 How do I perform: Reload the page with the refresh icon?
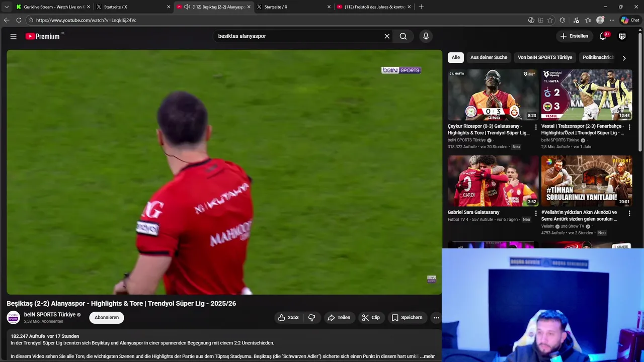point(19,20)
